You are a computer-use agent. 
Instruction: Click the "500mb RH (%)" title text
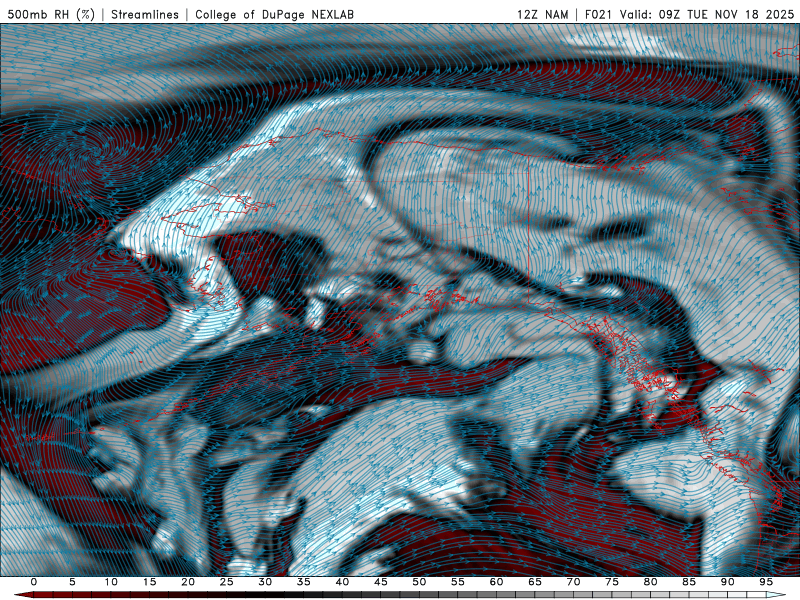pos(51,14)
